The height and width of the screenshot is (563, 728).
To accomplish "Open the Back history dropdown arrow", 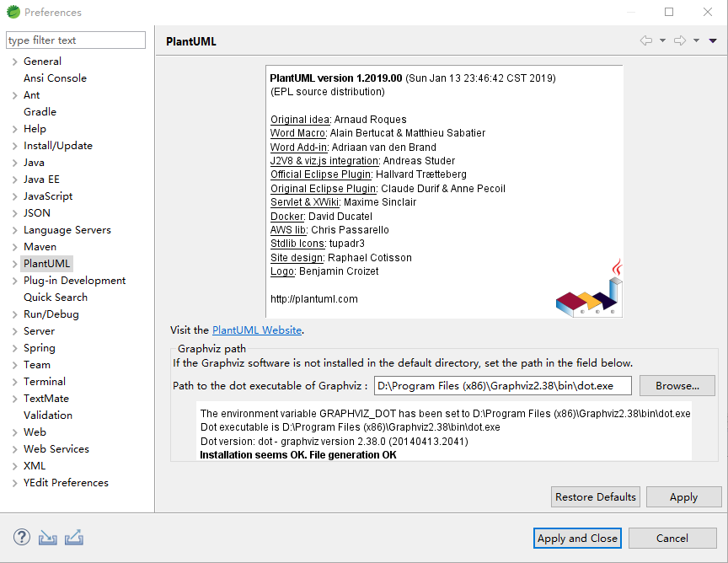I will tap(662, 40).
